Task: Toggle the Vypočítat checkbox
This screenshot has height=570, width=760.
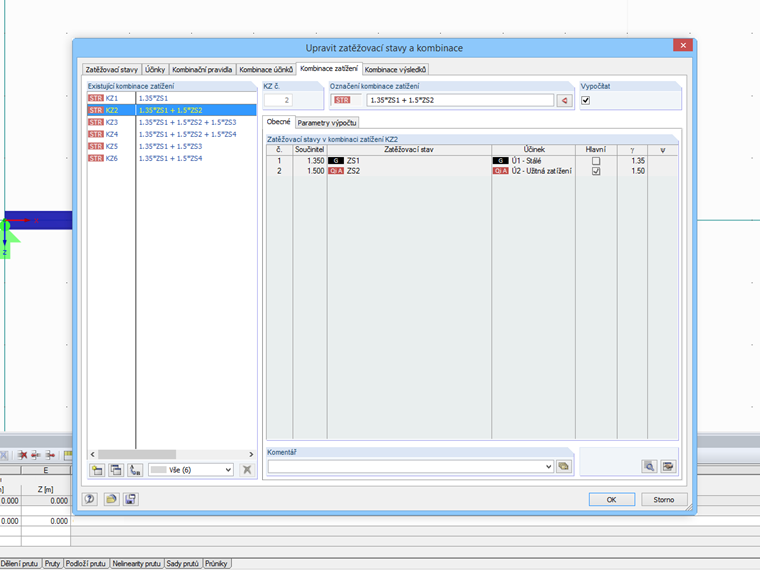Action: (x=586, y=100)
